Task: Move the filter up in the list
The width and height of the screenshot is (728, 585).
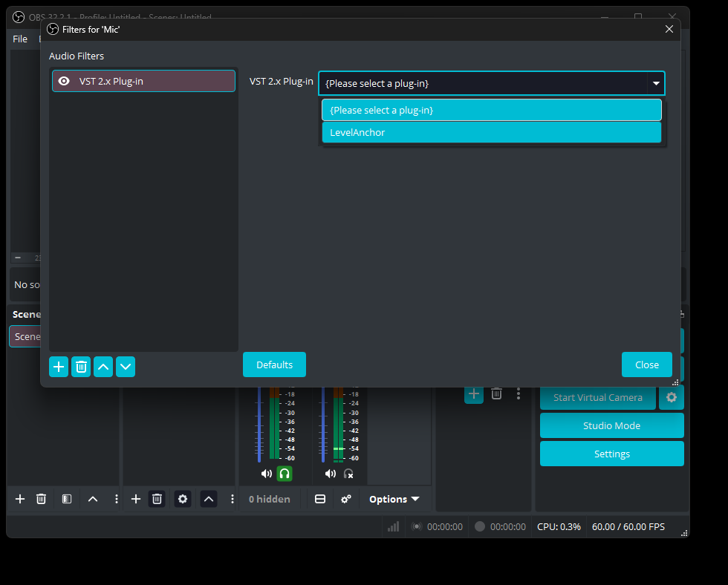Action: 103,367
